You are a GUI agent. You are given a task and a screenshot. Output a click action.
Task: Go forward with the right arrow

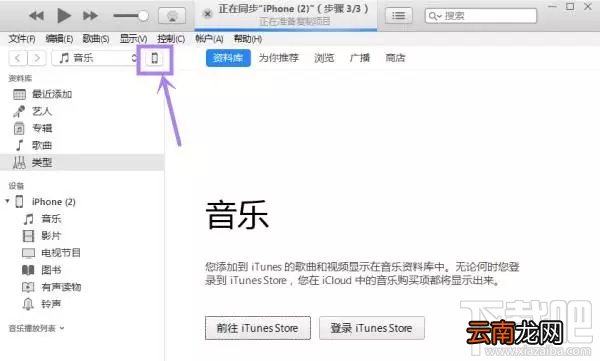point(37,58)
